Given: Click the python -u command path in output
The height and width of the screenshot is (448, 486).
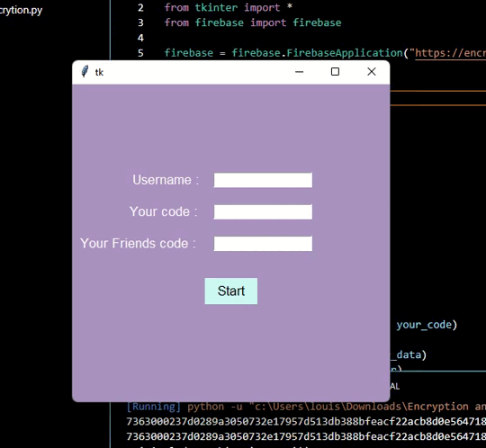Looking at the screenshot, I should coord(337,407).
